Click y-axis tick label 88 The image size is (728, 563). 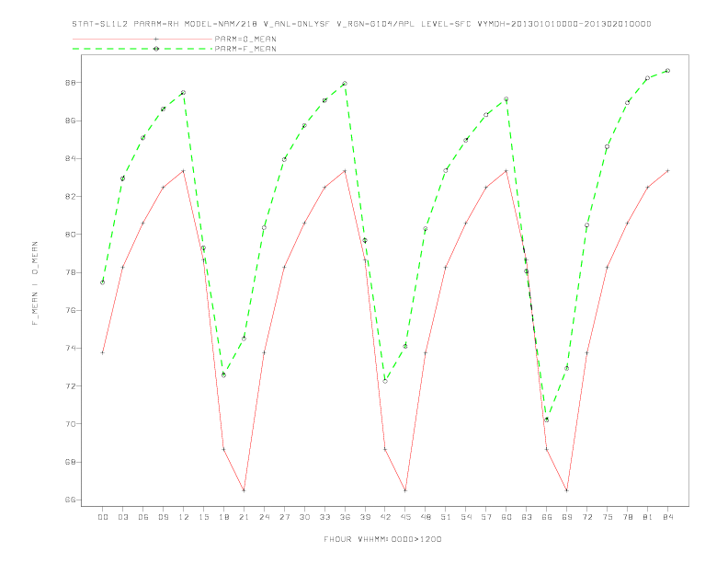(x=70, y=83)
